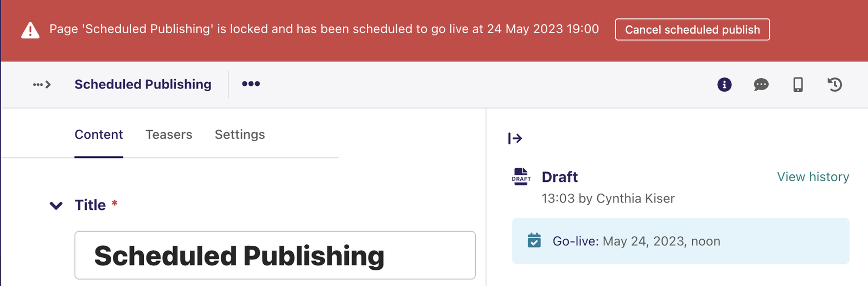Open the info status side panel icon

pos(724,85)
